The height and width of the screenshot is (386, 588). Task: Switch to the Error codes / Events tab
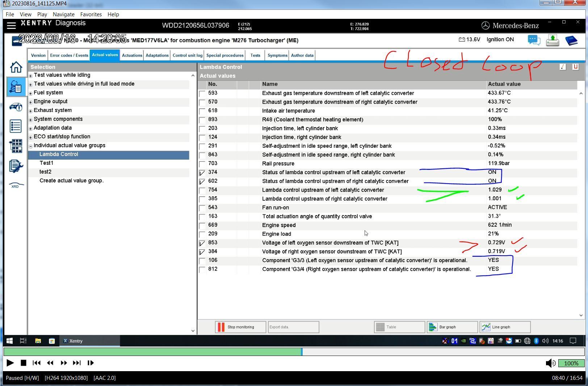(69, 55)
